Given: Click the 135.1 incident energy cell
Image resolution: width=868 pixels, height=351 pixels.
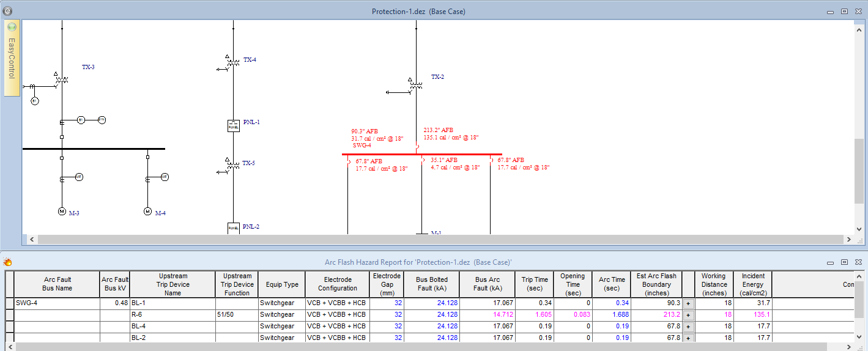Looking at the screenshot, I should click(753, 315).
